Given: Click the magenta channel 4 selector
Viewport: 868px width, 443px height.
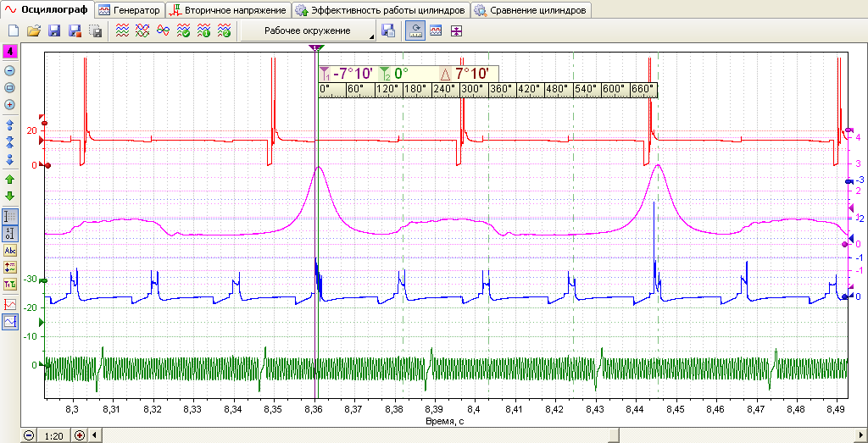Looking at the screenshot, I should coord(10,52).
